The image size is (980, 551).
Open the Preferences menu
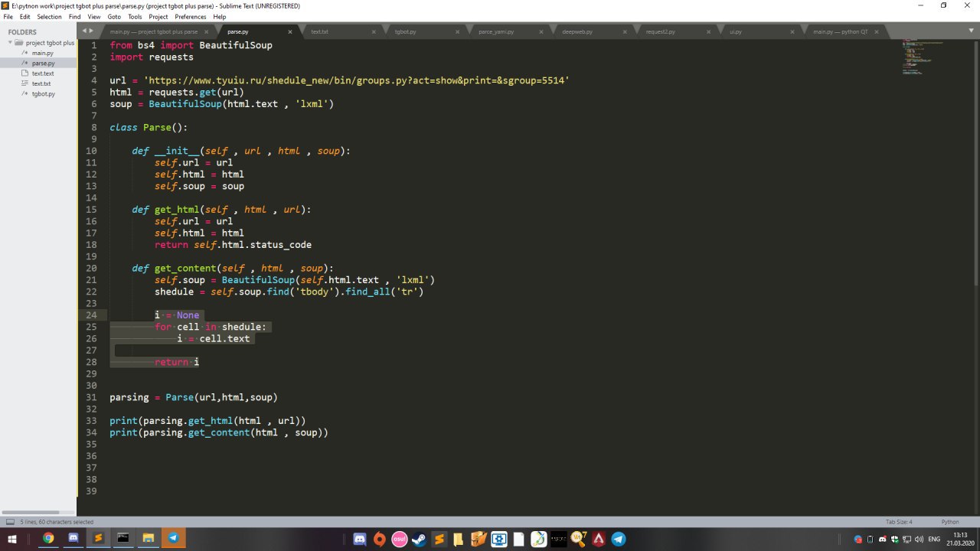[x=191, y=16]
